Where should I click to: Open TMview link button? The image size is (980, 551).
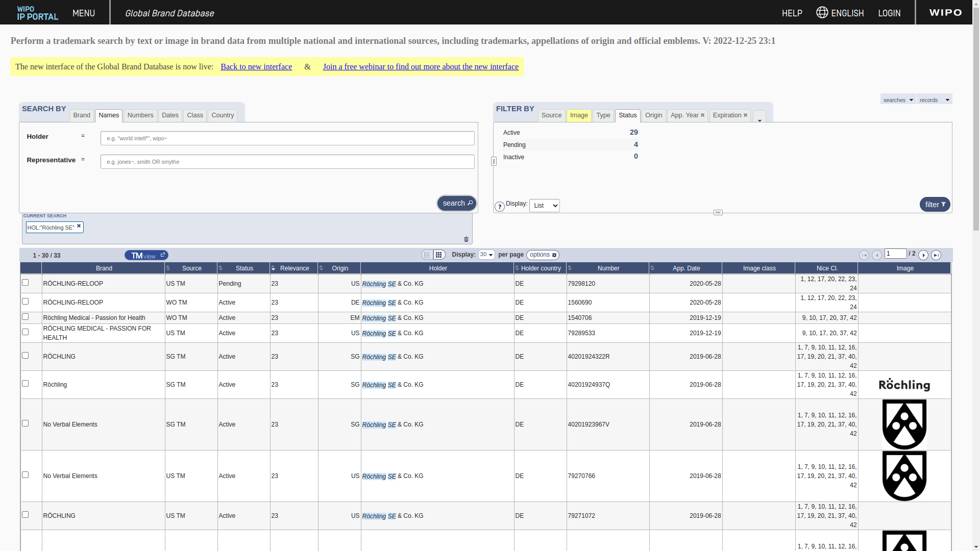[146, 255]
